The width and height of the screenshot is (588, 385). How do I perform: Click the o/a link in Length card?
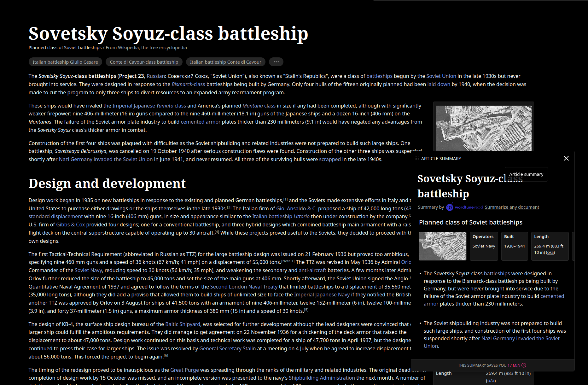(x=550, y=252)
